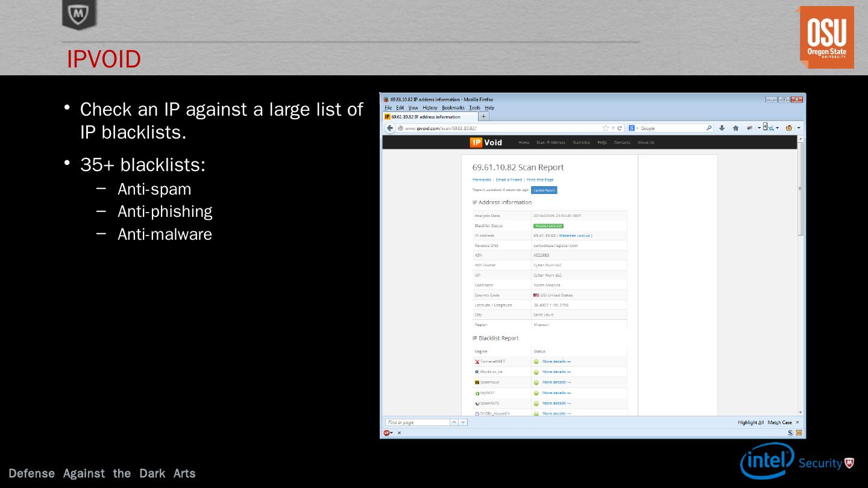Click the green status icon for Spamhaus
The height and width of the screenshot is (488, 868).
[536, 383]
